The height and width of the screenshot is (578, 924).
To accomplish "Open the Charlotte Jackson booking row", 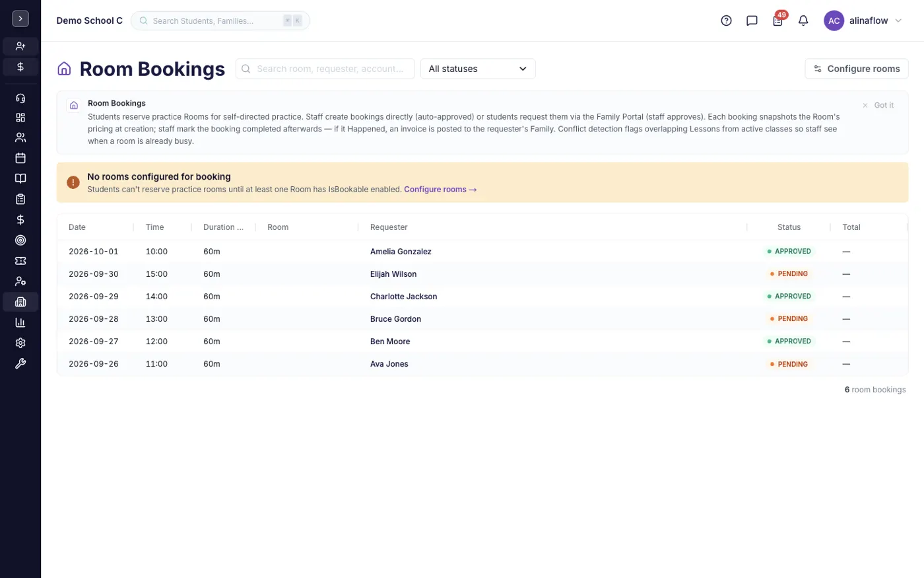I will point(482,296).
